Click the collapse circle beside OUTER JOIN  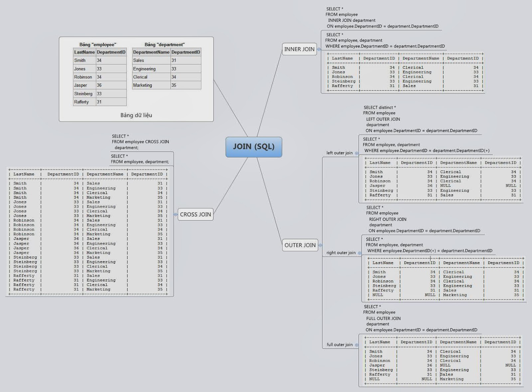(x=320, y=245)
